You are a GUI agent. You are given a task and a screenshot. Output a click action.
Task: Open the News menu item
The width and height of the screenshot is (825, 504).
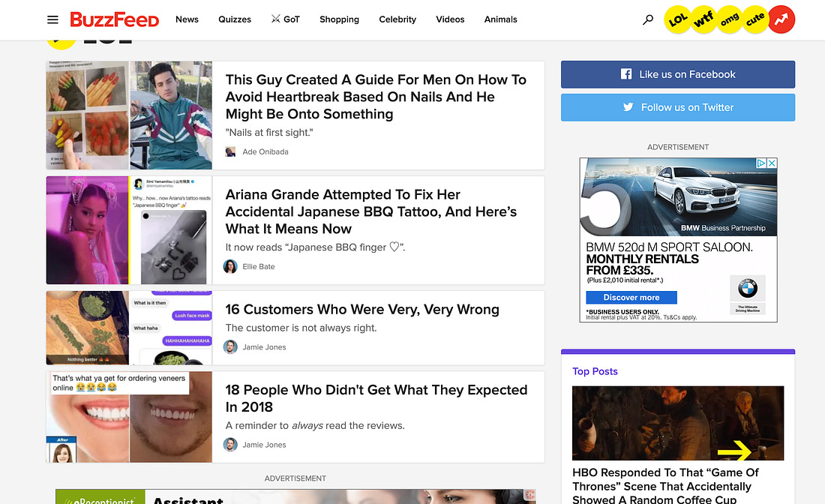pyautogui.click(x=187, y=19)
